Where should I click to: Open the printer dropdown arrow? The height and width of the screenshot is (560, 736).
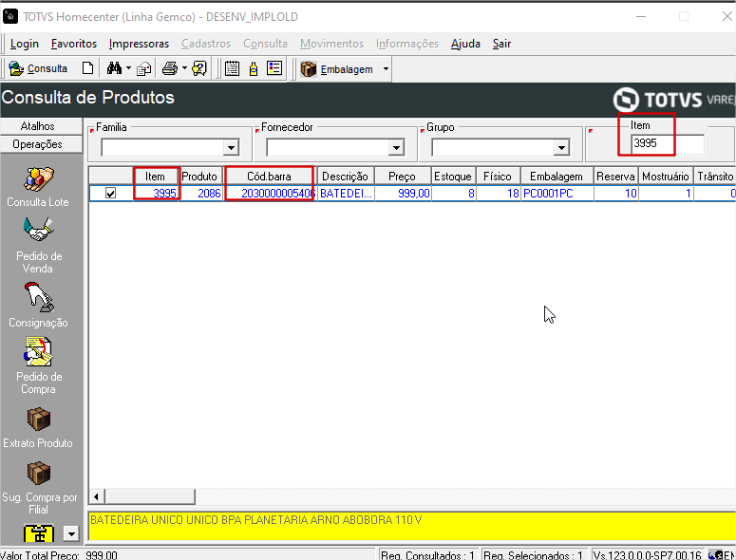(x=184, y=68)
